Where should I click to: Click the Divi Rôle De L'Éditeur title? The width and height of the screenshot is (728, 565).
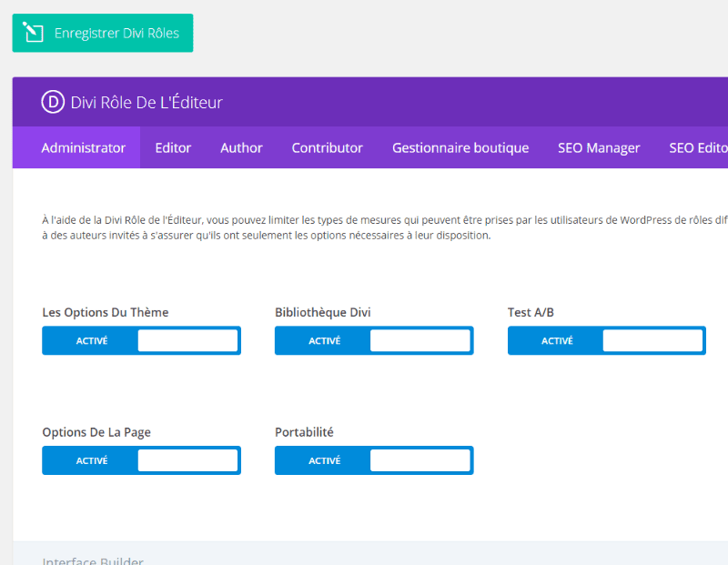pos(147,102)
